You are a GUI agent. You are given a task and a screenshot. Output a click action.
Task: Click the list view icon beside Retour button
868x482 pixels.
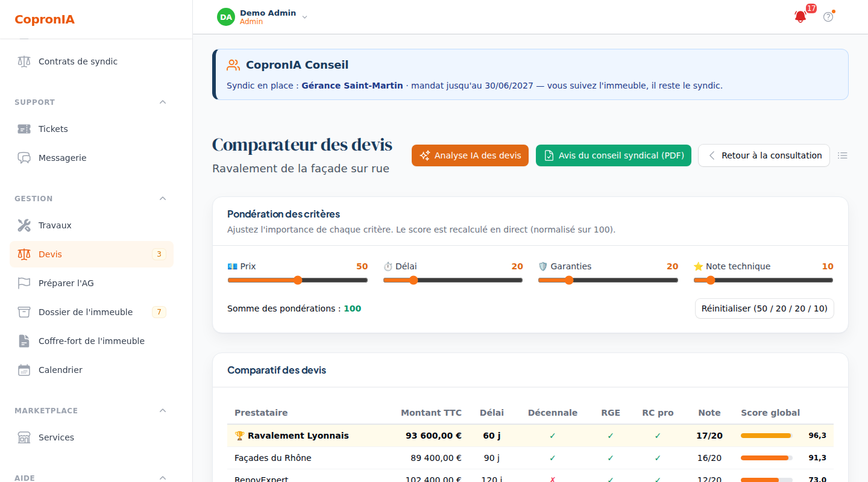pyautogui.click(x=843, y=155)
